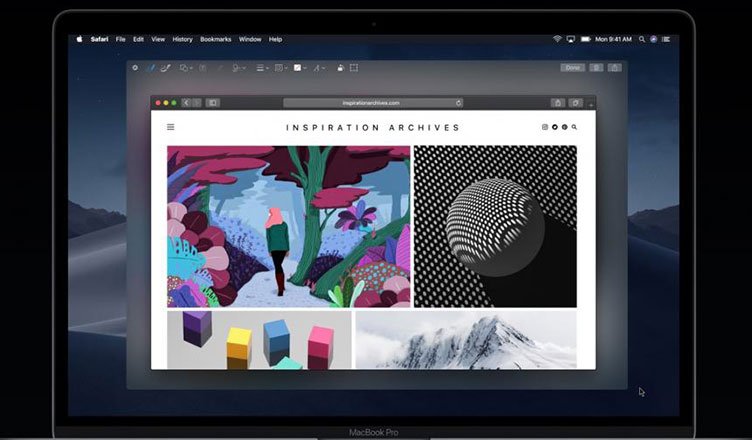
Task: Open the Window menu
Action: (250, 39)
